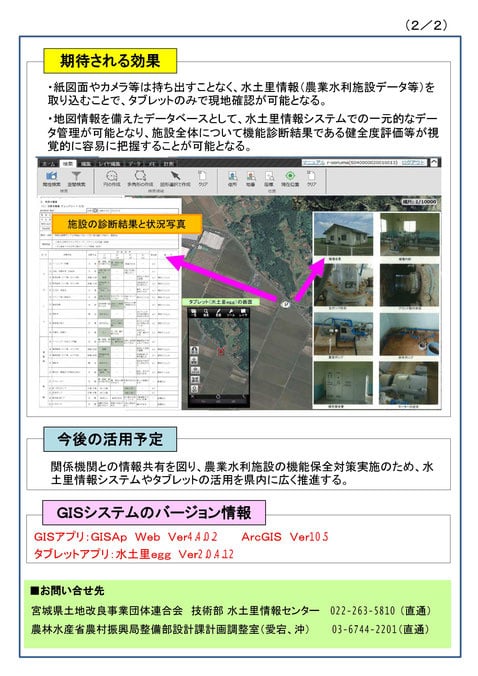Click the green current-location target icon
Viewport: 478px width, 676px height.
(x=290, y=175)
